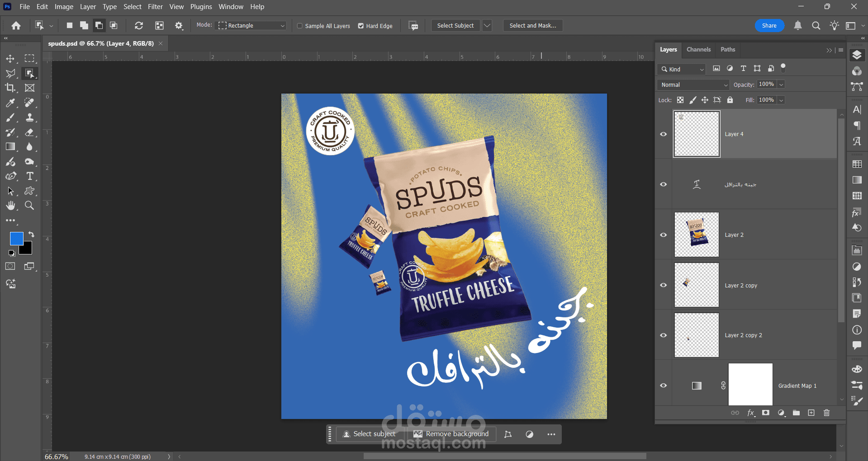Select the Crop tool

point(10,88)
